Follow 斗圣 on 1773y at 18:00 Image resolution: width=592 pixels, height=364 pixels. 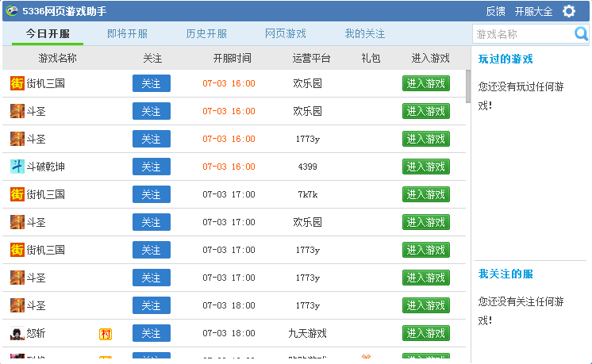click(x=152, y=305)
